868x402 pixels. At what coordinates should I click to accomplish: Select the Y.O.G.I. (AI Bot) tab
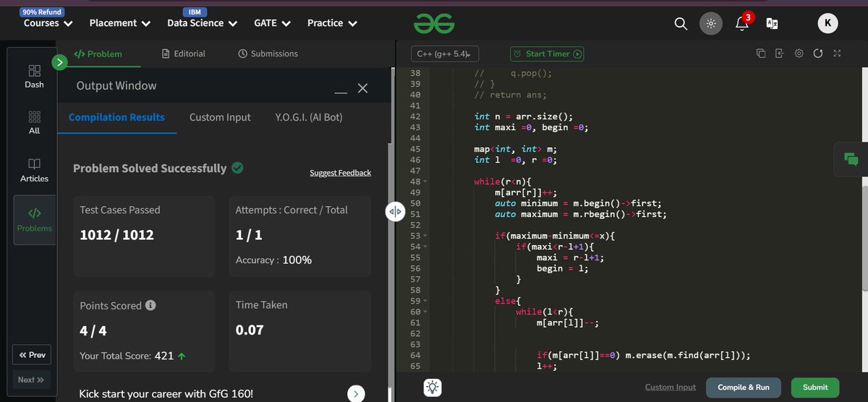309,117
